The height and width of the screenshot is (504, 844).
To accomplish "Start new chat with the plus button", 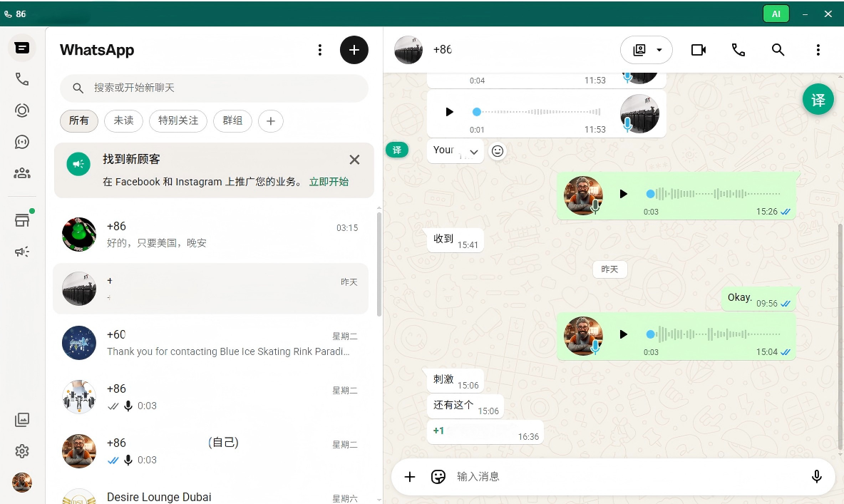I will pyautogui.click(x=354, y=50).
